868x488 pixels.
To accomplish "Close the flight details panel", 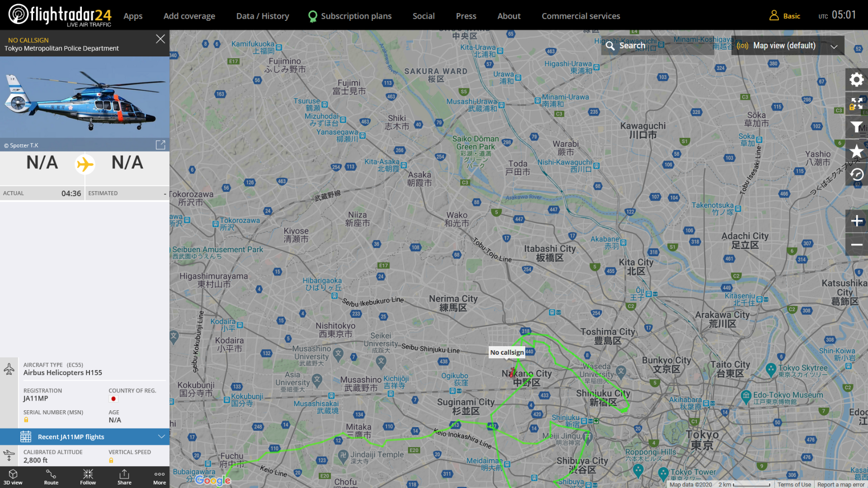I will tap(160, 39).
